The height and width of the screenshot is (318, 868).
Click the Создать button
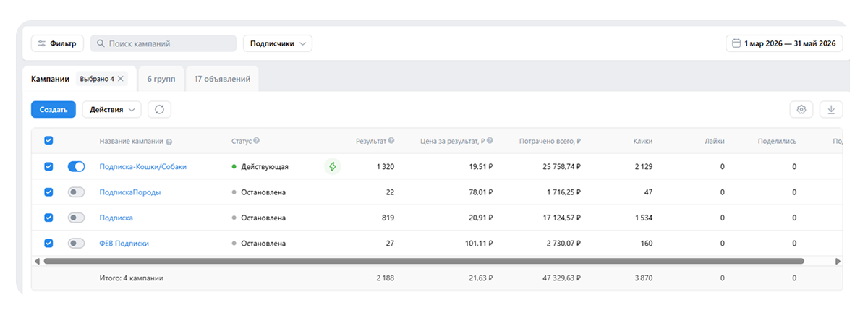(x=54, y=109)
